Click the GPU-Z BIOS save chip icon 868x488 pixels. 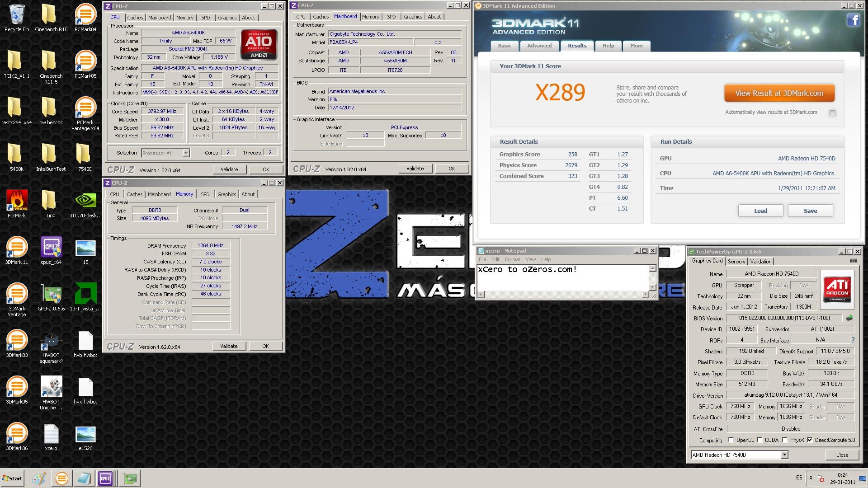[x=849, y=318]
